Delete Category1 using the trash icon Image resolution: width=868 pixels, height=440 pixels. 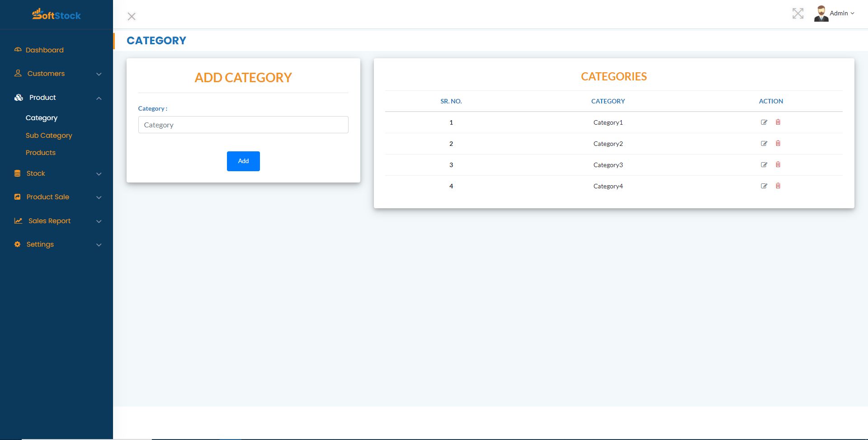(778, 122)
